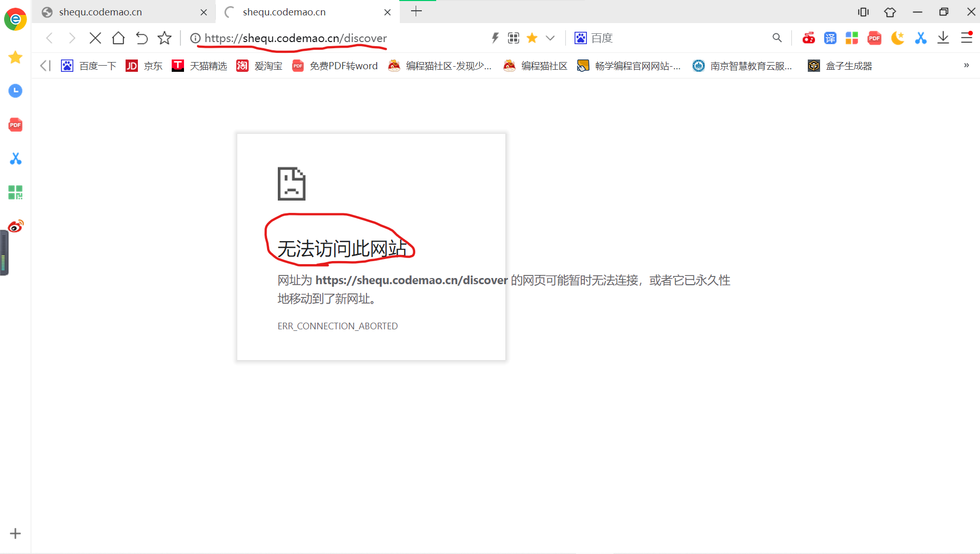Open the screenshot scissors in the toolbar

pos(921,38)
